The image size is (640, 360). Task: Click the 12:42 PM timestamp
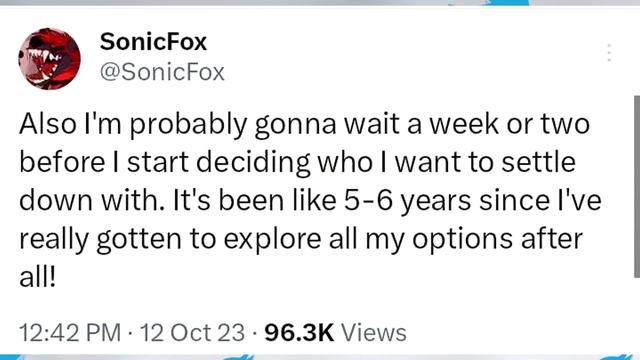pos(70,332)
